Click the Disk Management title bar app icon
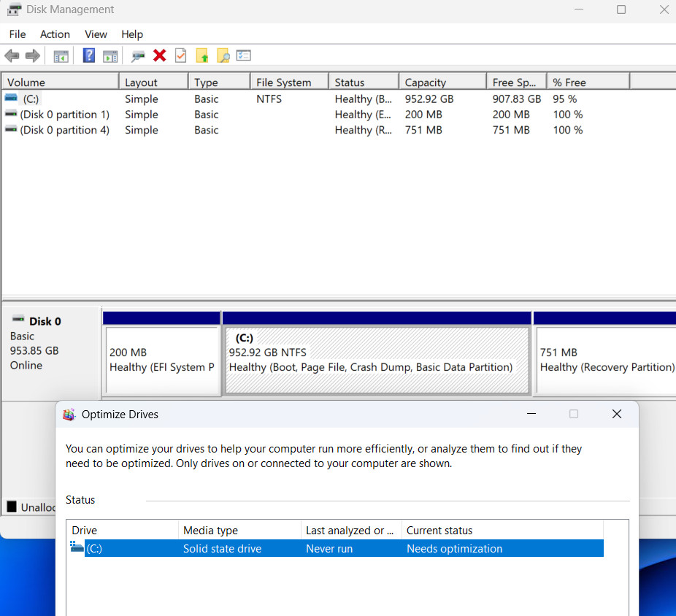The height and width of the screenshot is (616, 676). tap(14, 9)
